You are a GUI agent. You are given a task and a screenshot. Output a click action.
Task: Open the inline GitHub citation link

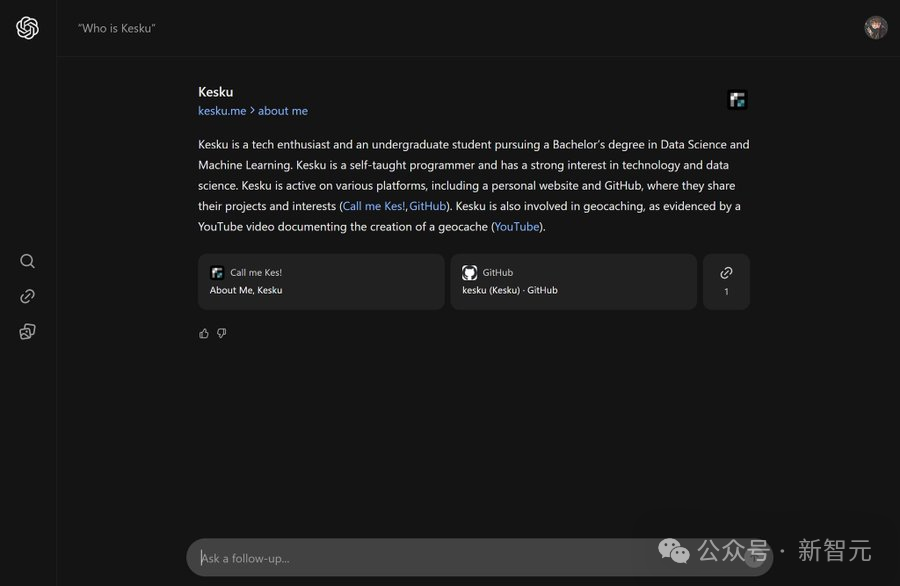[x=427, y=206]
